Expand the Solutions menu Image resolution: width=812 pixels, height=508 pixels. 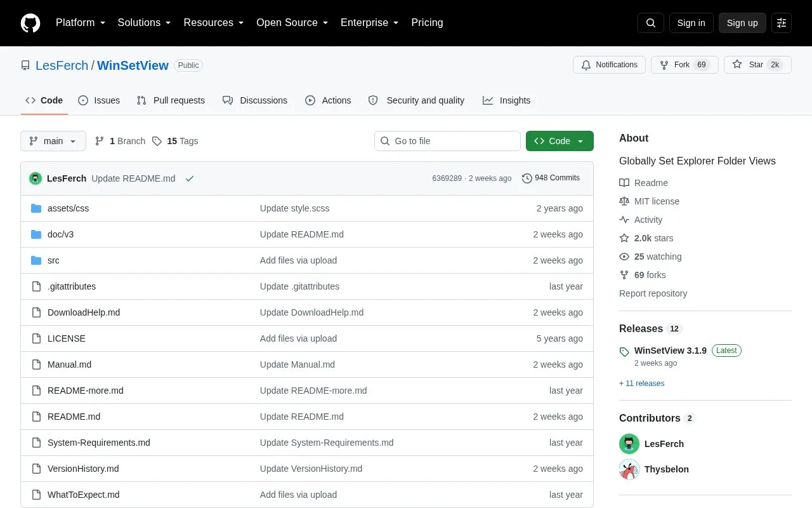pyautogui.click(x=144, y=23)
